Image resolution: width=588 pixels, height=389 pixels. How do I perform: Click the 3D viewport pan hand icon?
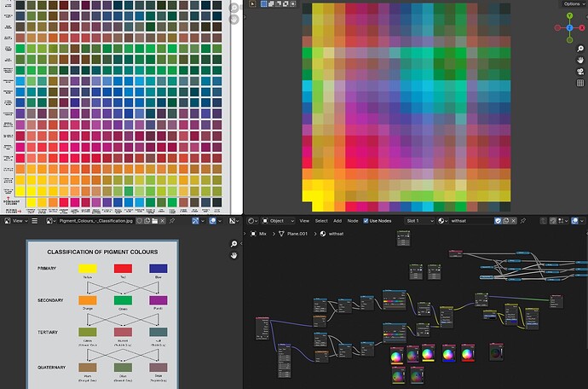tap(580, 60)
